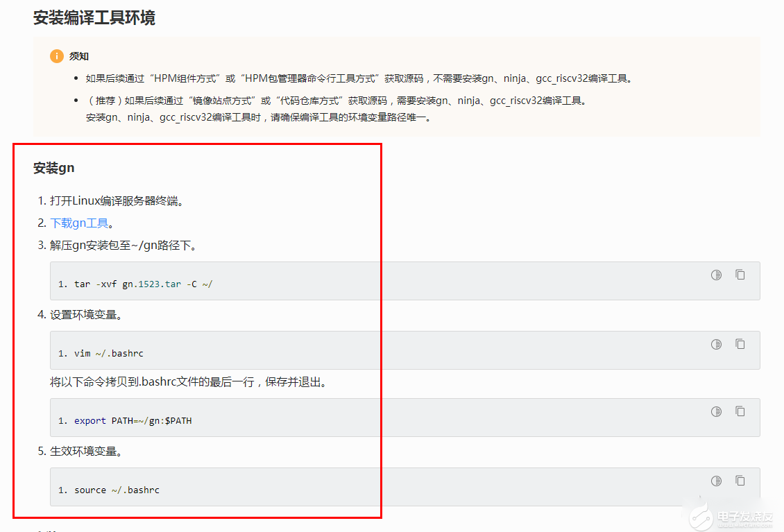Copy the vim ~/.bashrc code block
The width and height of the screenshot is (784, 532).
pos(740,344)
